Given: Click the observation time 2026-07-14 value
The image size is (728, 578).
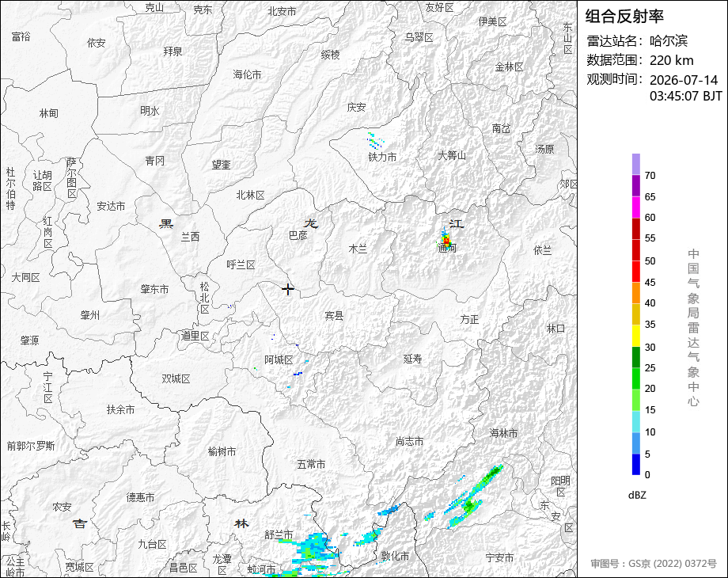Looking at the screenshot, I should tap(684, 80).
